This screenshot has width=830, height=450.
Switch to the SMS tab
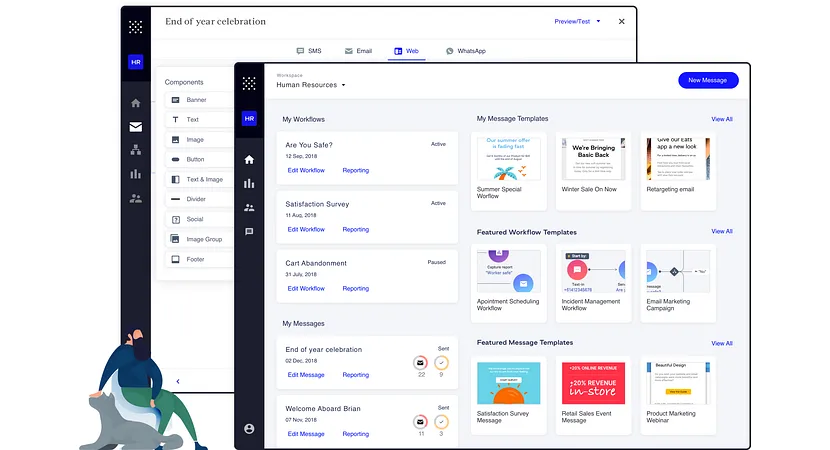coord(309,51)
